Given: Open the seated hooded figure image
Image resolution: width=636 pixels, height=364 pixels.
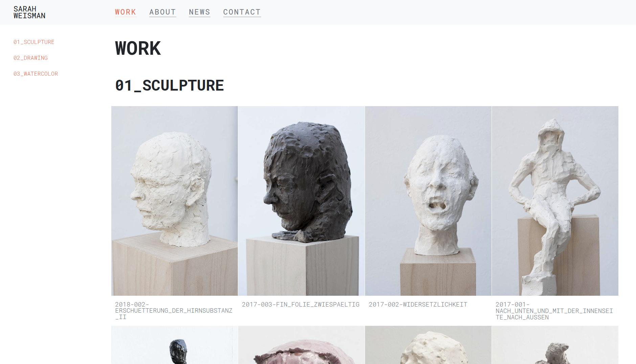Looking at the screenshot, I should coord(555,201).
